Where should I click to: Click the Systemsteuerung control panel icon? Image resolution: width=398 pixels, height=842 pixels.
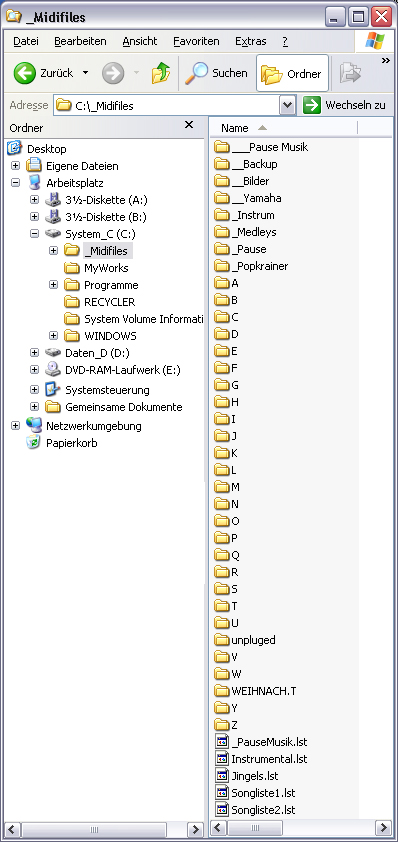click(53, 390)
